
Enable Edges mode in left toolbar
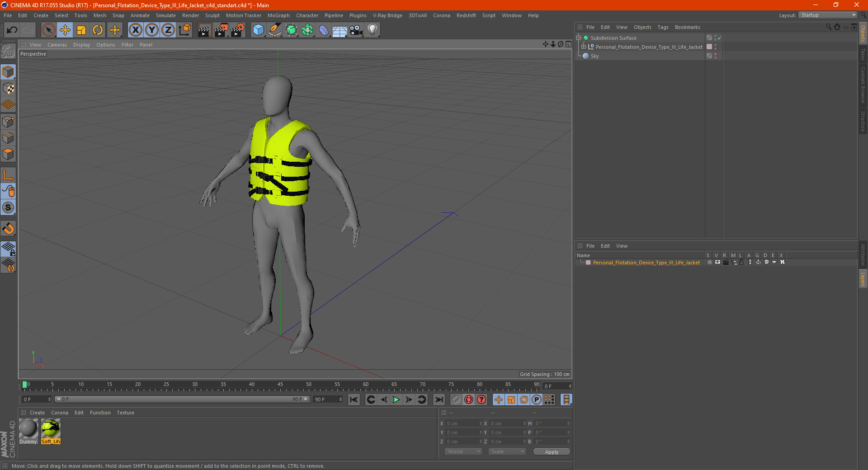coord(8,138)
